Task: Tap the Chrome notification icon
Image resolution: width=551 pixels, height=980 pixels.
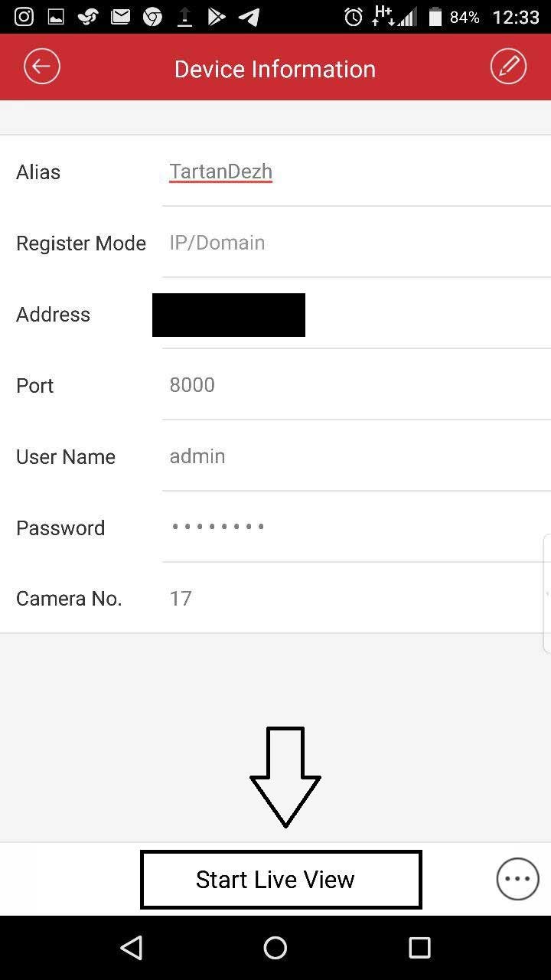Action: pos(152,17)
